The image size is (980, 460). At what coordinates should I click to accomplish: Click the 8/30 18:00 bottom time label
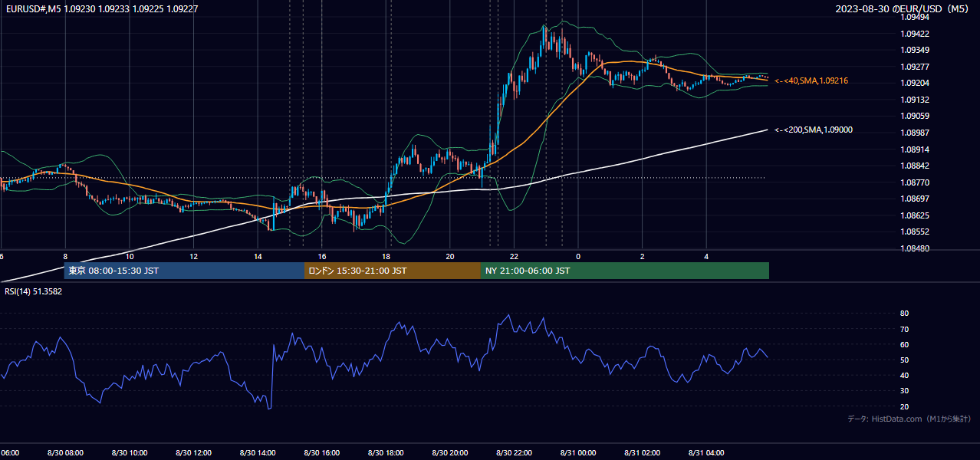coord(386,452)
